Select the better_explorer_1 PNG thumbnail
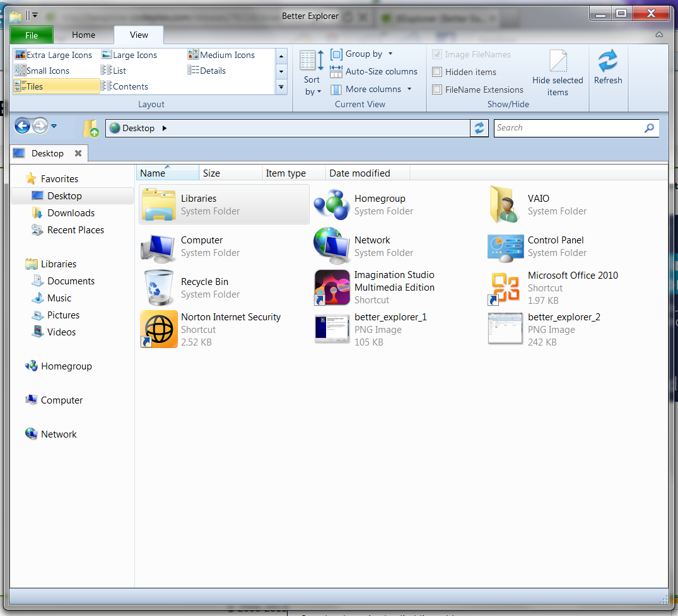The height and width of the screenshot is (616, 678). pos(332,329)
